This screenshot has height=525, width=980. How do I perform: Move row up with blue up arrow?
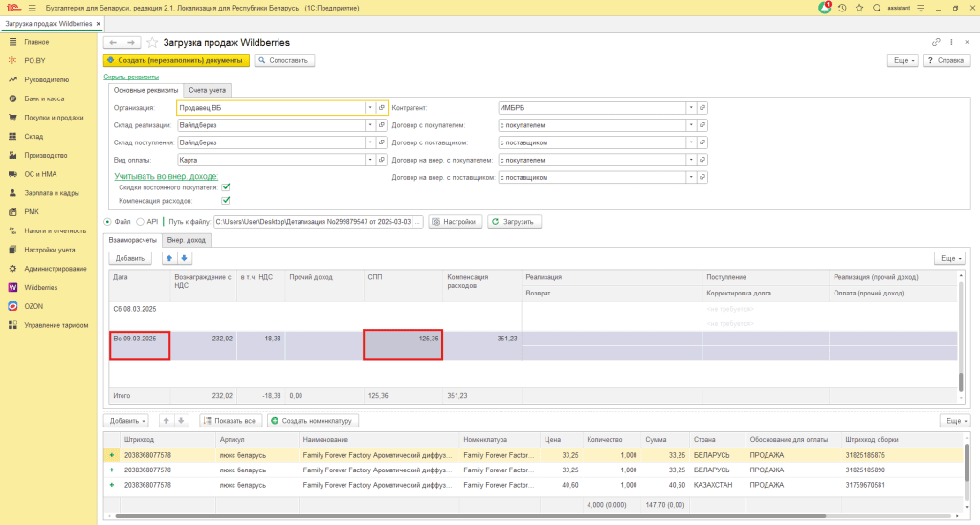pos(171,258)
